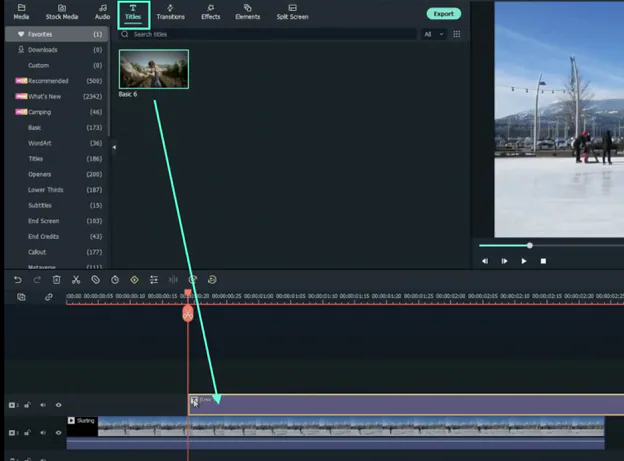Viewport: 624px width, 461px height.
Task: Open the edit adjustments sliders icon
Action: [x=154, y=280]
